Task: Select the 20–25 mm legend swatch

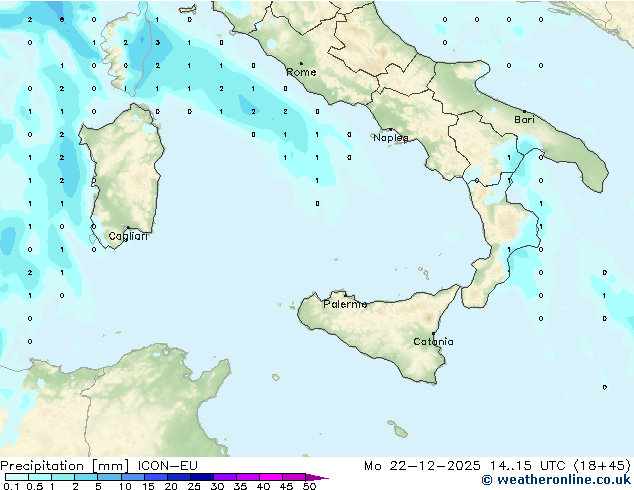Action: (x=178, y=477)
